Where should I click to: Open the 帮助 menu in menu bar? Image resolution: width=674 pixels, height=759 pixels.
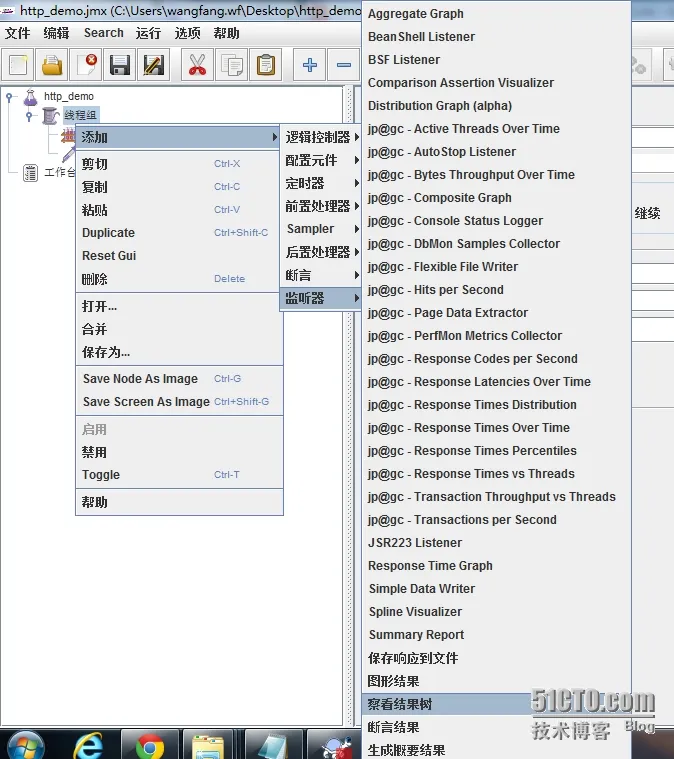coord(226,33)
